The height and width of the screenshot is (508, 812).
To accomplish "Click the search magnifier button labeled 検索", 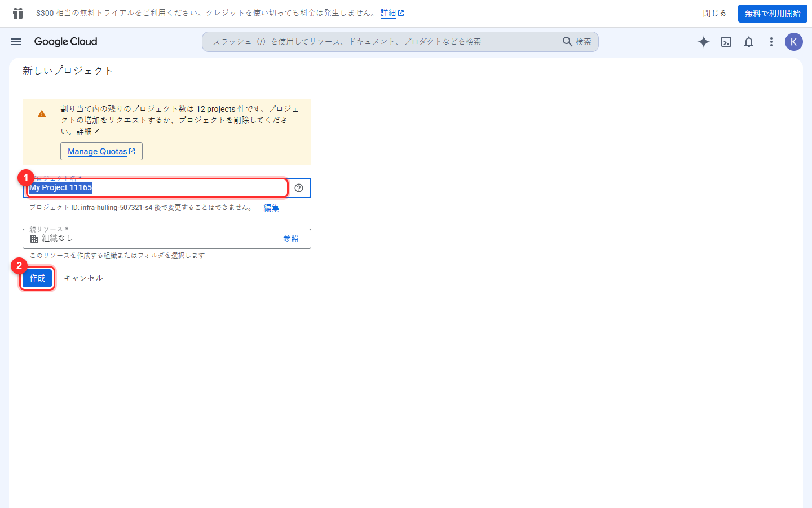I will click(577, 42).
